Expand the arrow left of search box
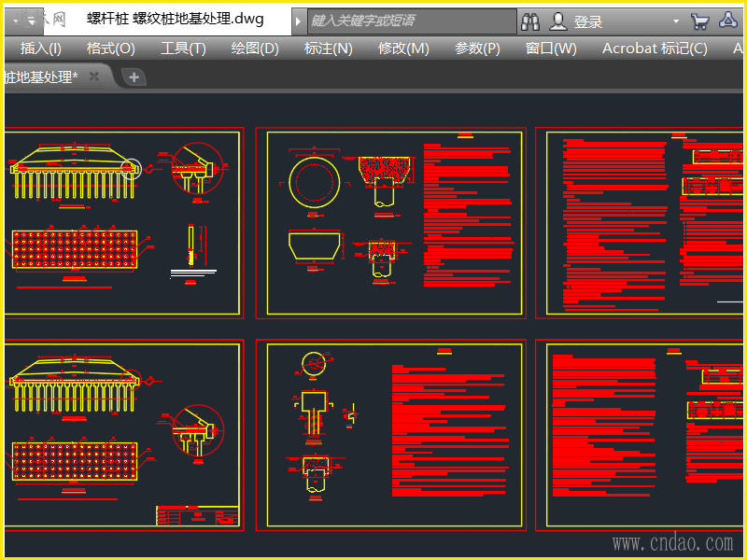 coord(298,21)
